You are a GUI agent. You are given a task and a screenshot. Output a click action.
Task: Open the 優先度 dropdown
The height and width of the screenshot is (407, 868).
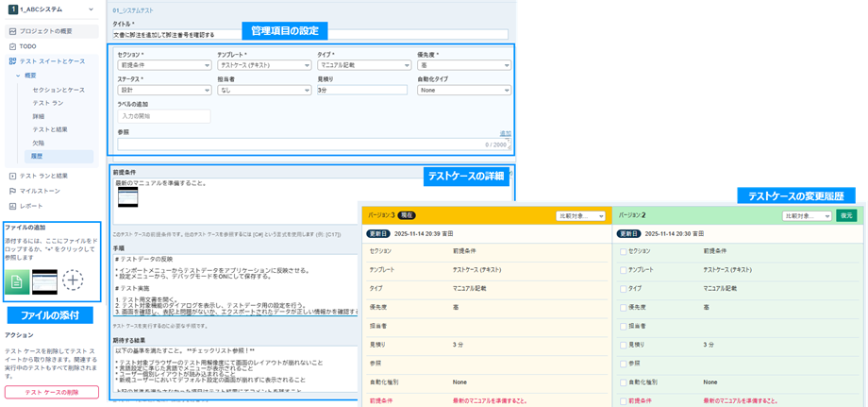[x=464, y=65]
